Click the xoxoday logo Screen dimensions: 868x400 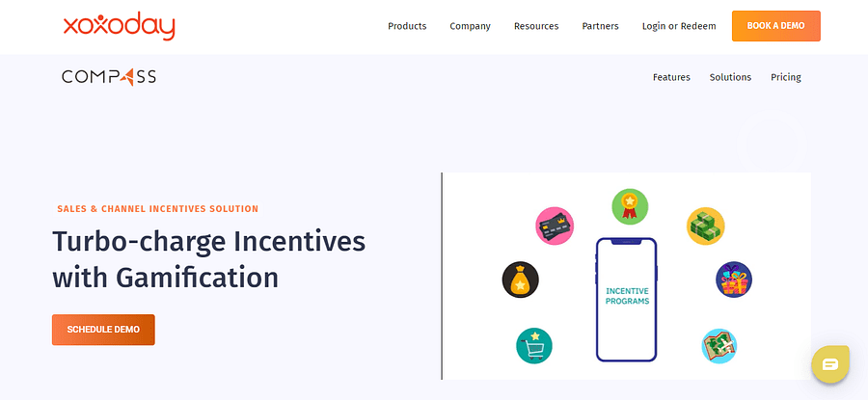(119, 26)
